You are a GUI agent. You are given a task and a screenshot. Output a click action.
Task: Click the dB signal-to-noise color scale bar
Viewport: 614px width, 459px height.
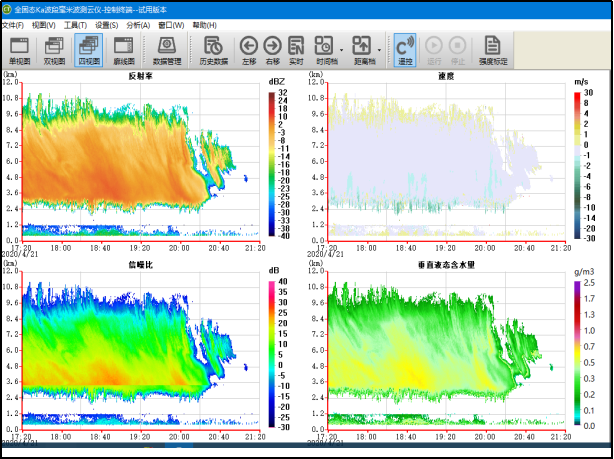point(272,354)
